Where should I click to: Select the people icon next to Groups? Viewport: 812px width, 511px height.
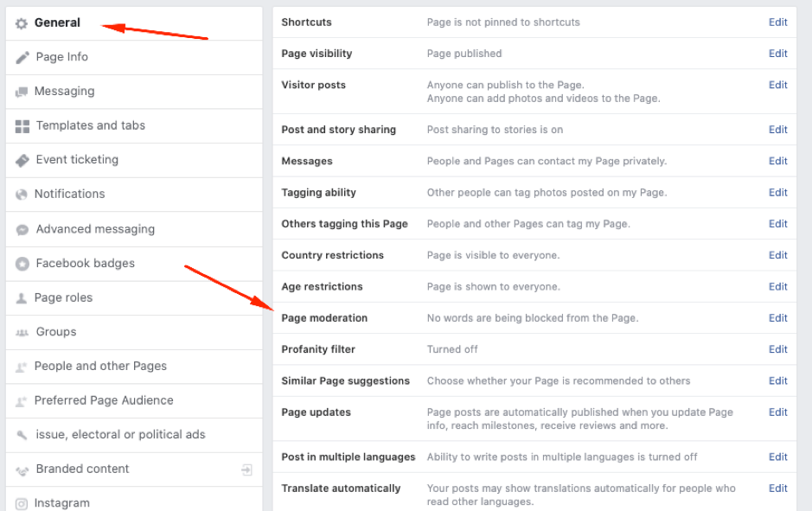pyautogui.click(x=22, y=332)
